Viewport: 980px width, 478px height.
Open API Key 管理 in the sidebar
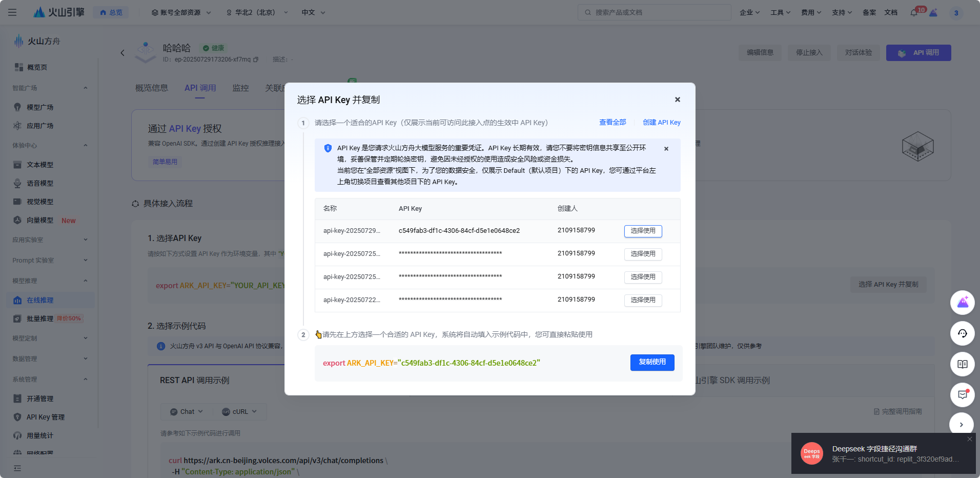(45, 417)
